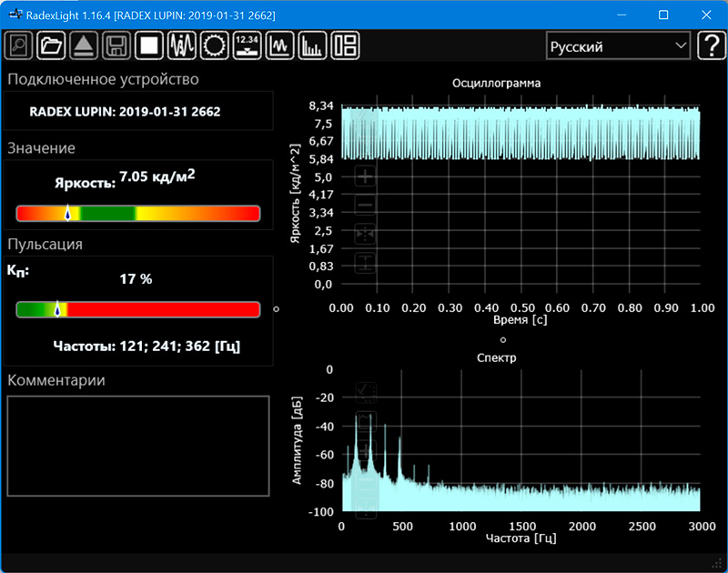Viewport: 728px width, 573px height.
Task: Zoom in on the oscillogram with plus button
Action: [365, 176]
